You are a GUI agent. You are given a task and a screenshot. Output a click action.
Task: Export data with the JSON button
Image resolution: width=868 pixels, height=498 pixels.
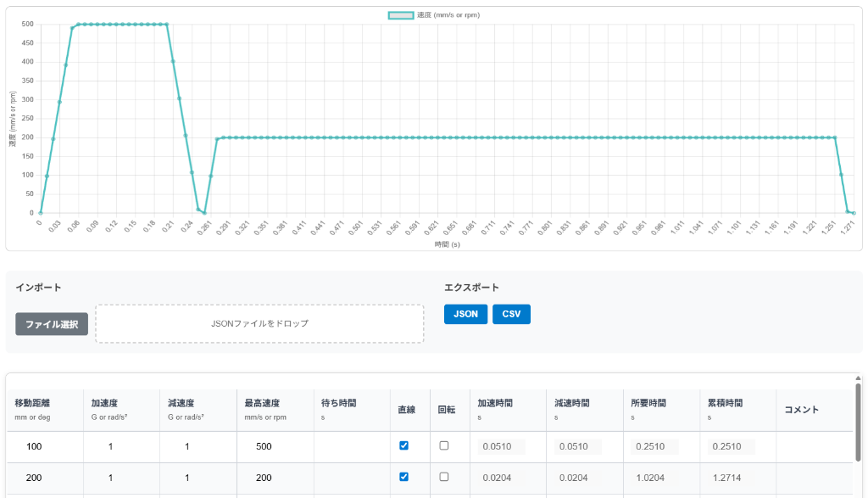[x=465, y=314]
